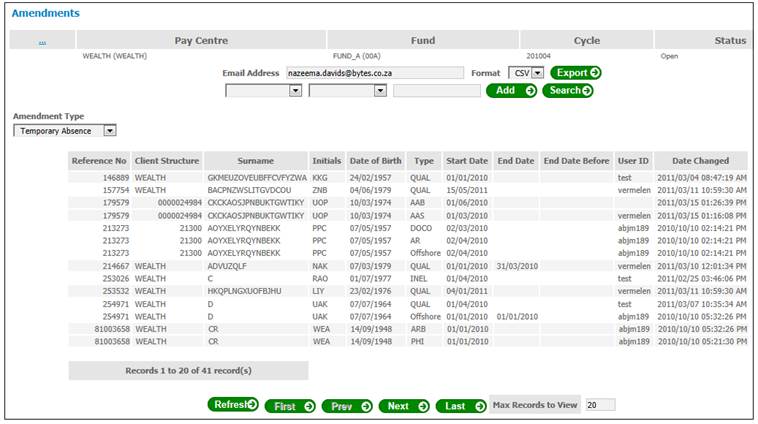Click the Next page button
Viewport: 758px width, 424px height.
(x=404, y=407)
